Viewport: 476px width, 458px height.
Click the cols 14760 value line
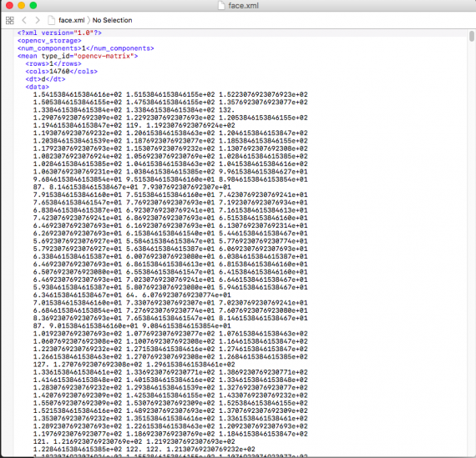pos(61,72)
